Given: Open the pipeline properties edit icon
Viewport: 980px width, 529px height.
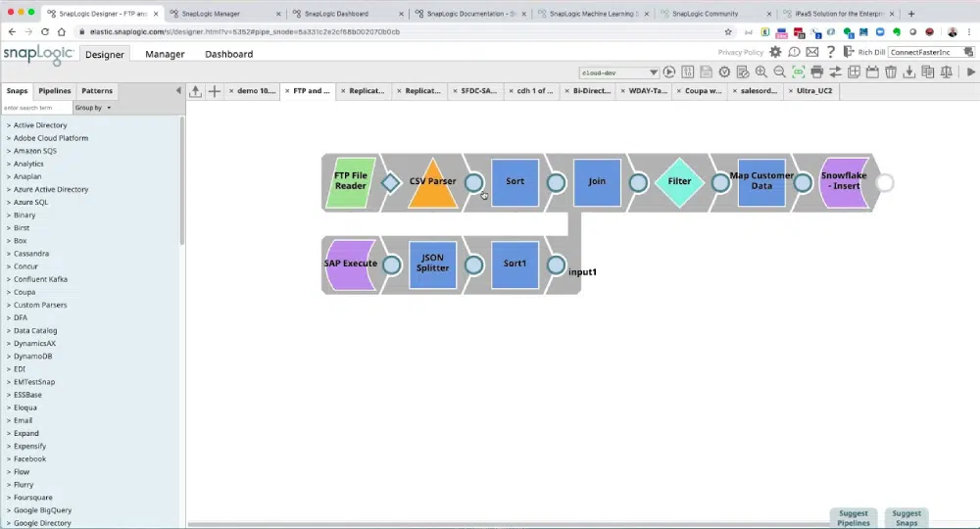Looking at the screenshot, I should pyautogui.click(x=743, y=72).
